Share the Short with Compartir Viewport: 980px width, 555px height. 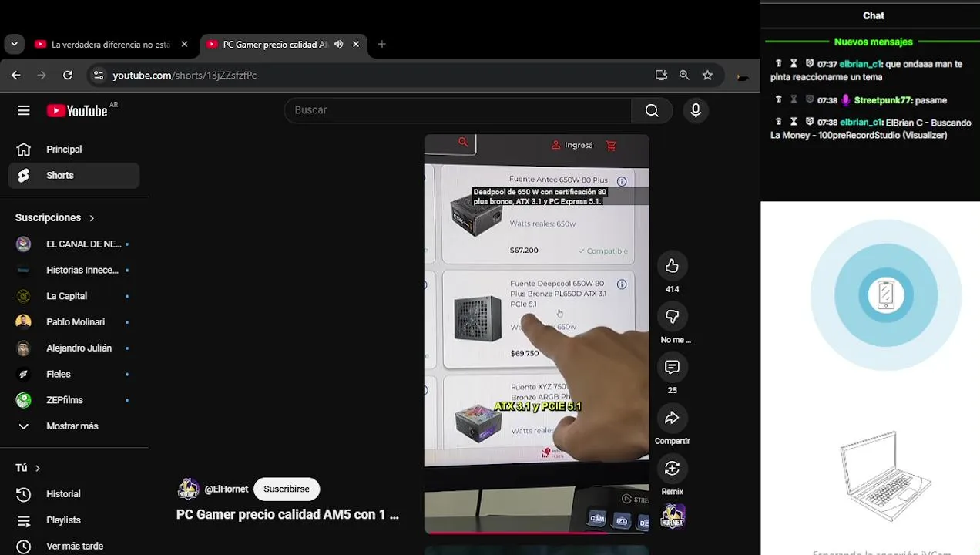672,418
